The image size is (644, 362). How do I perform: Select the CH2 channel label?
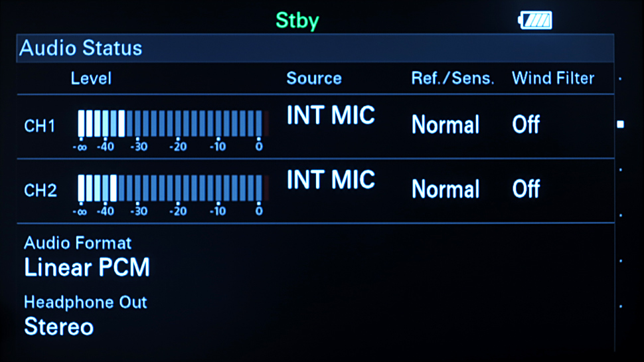(40, 191)
